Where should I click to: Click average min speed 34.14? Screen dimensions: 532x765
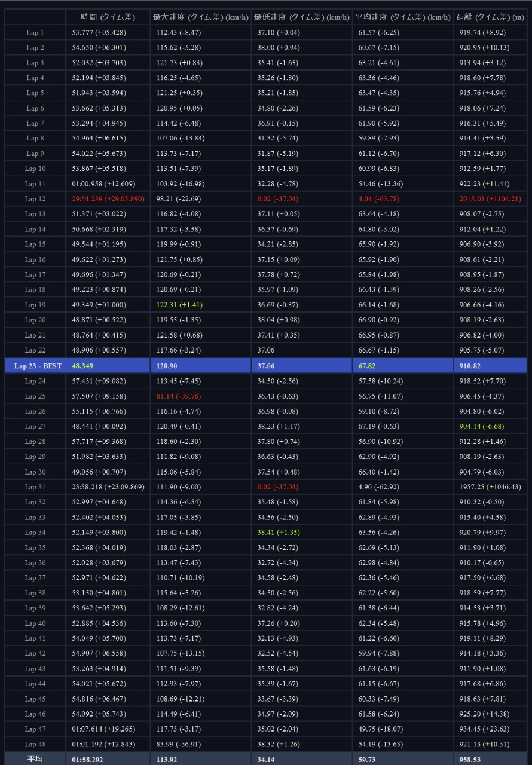[266, 760]
